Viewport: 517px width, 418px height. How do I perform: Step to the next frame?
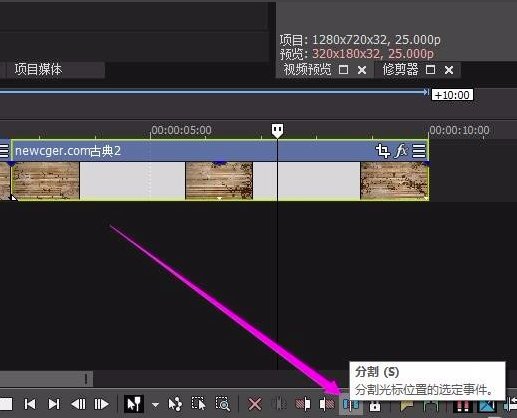coord(101,404)
